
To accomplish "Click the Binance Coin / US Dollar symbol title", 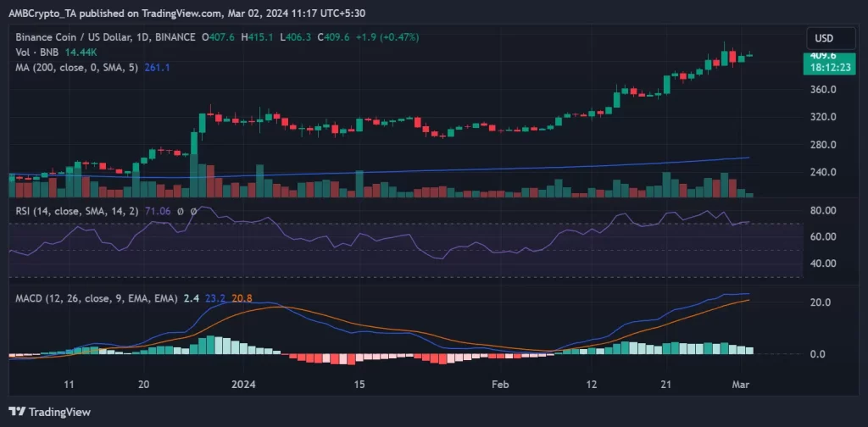I will pyautogui.click(x=103, y=37).
